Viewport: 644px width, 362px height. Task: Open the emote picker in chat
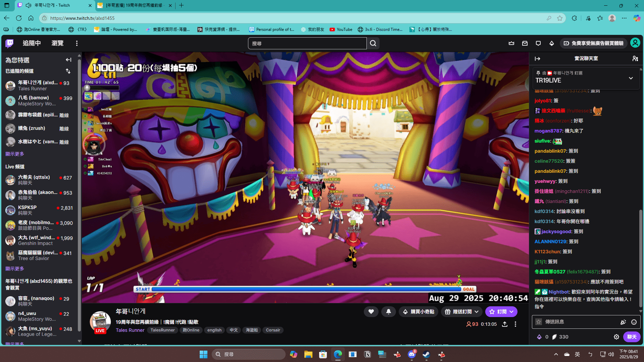coord(634,322)
